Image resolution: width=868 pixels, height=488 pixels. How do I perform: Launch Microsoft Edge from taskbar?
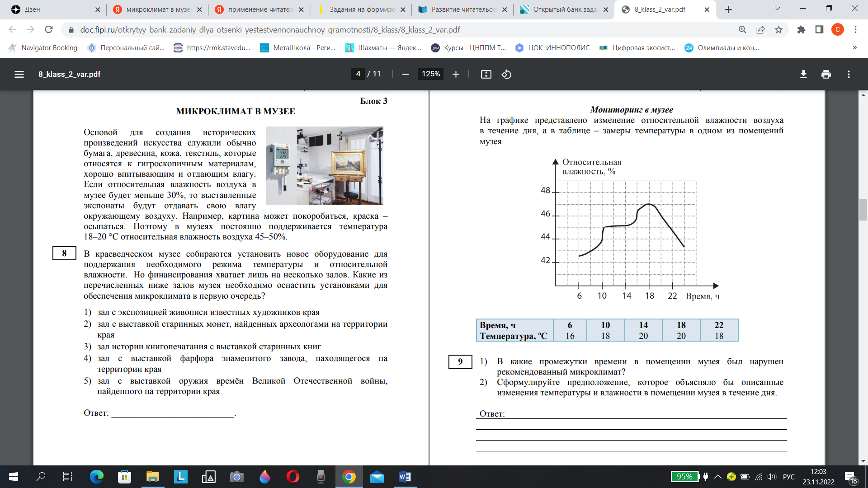point(96,477)
